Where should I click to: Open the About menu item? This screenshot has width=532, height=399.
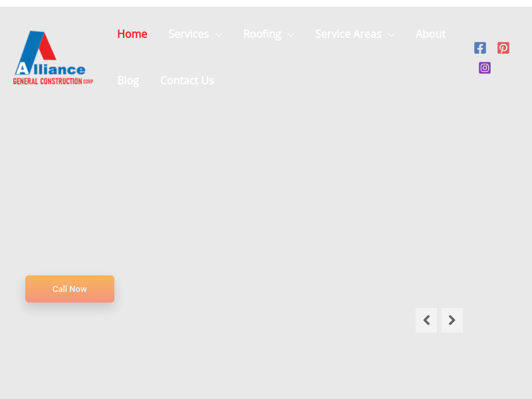pyautogui.click(x=430, y=34)
